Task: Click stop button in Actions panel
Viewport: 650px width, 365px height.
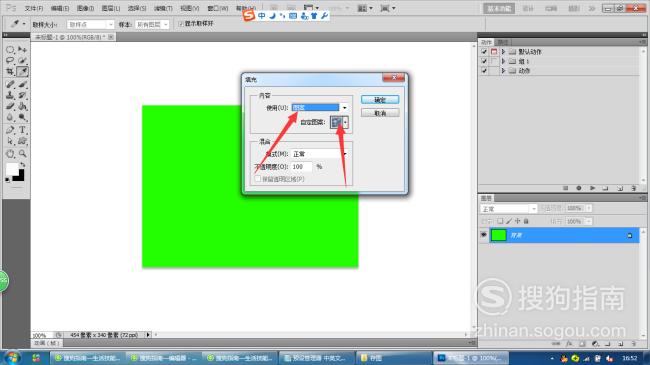Action: [565, 188]
